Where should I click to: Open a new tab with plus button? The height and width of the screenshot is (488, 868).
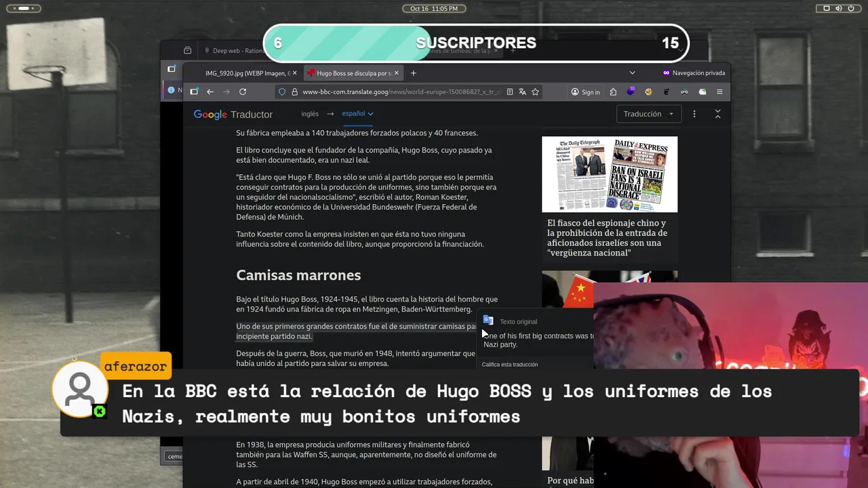tap(414, 73)
